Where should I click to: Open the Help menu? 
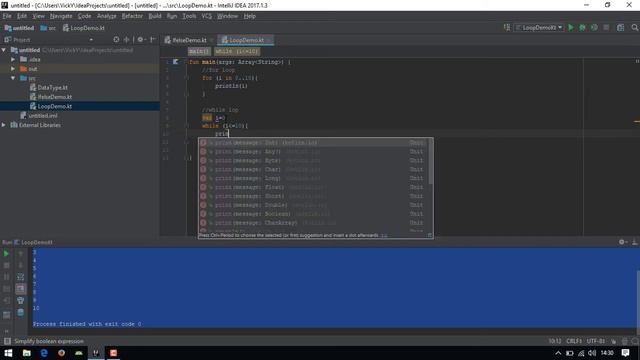(249, 16)
